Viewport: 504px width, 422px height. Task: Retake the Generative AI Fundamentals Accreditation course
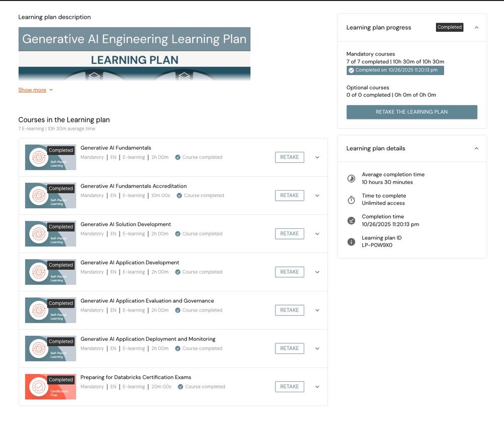tap(290, 196)
